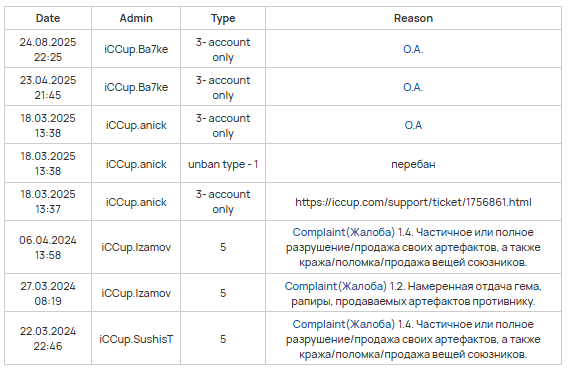The width and height of the screenshot is (569, 376).
Task: Click type 5 cell in 27.03.2024 row
Action: coord(223,293)
